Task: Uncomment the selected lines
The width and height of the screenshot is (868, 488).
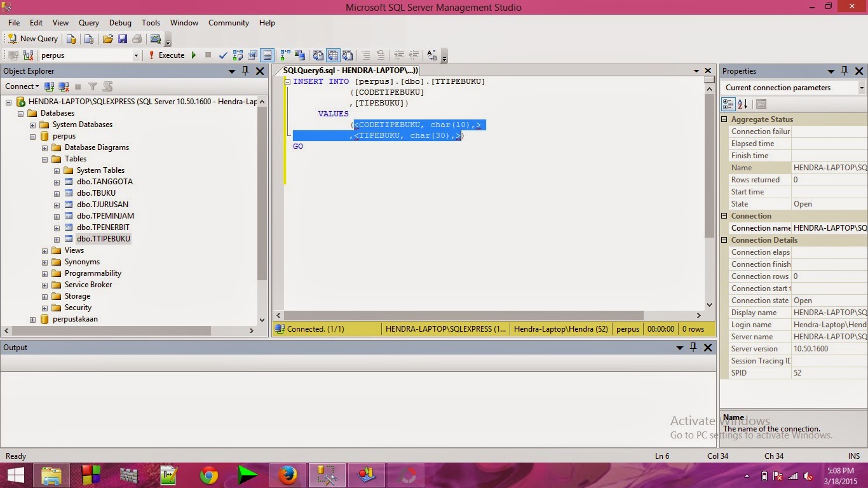Action: coord(381,55)
